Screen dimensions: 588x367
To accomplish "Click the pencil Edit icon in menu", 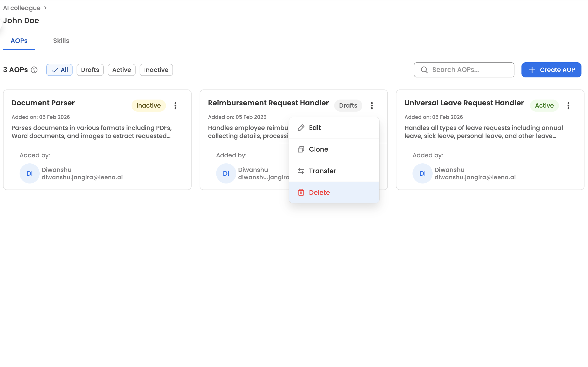I will [301, 128].
